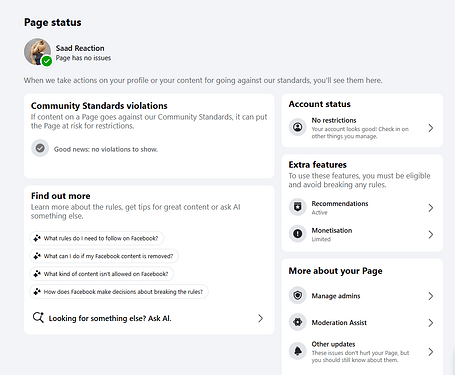
Task: Click sparkle icon on 'content is removed' suggestion
Action: click(x=37, y=256)
